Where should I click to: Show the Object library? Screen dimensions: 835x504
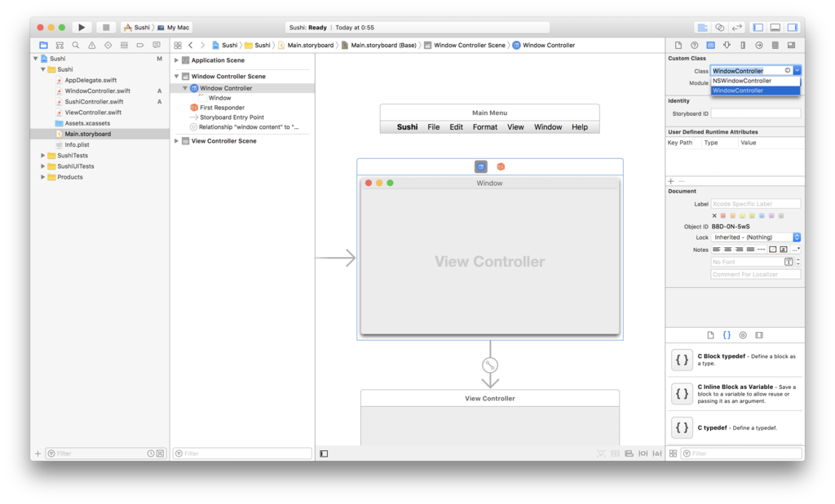[x=743, y=335]
